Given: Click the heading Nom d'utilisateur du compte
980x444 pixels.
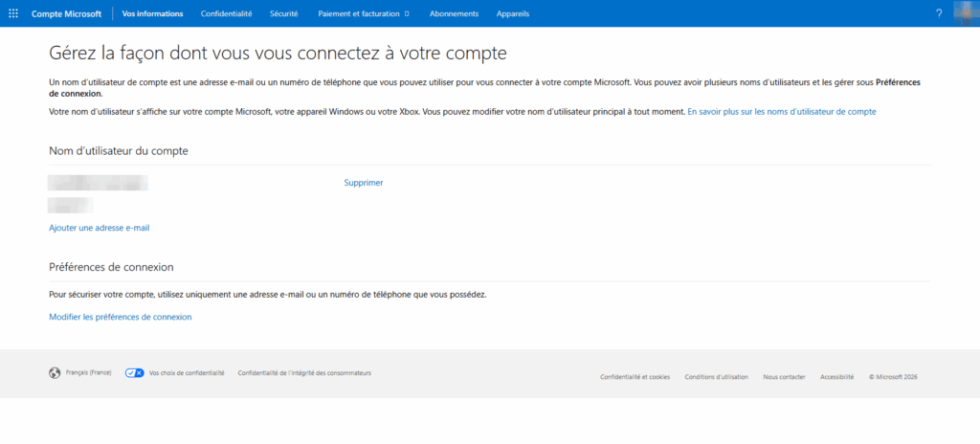Looking at the screenshot, I should point(118,150).
